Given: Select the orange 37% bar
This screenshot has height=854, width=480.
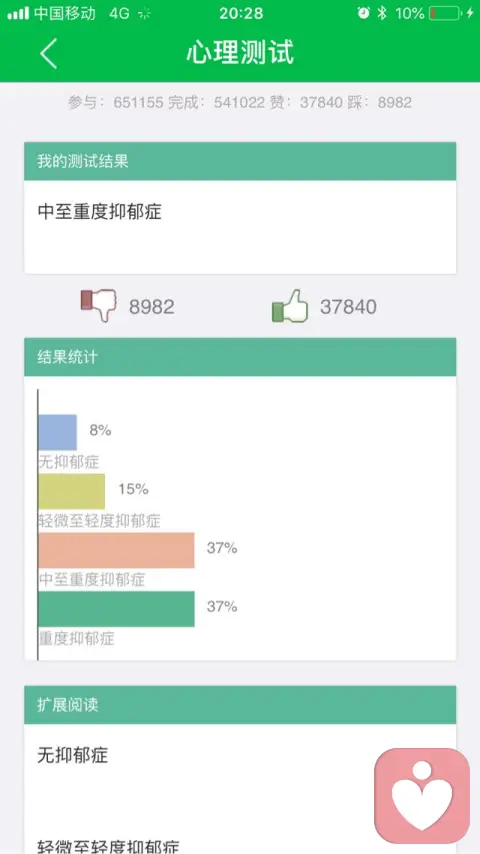Looking at the screenshot, I should point(116,550).
